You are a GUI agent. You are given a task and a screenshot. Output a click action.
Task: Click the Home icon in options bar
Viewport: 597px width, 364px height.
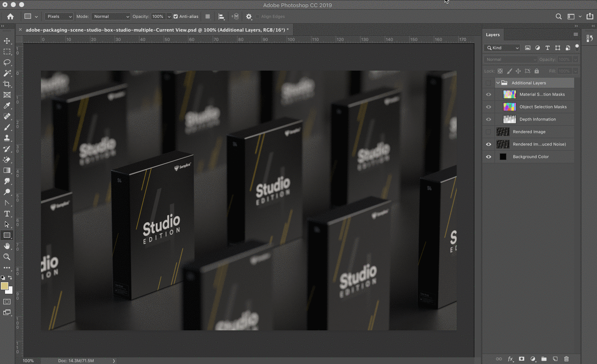[10, 17]
